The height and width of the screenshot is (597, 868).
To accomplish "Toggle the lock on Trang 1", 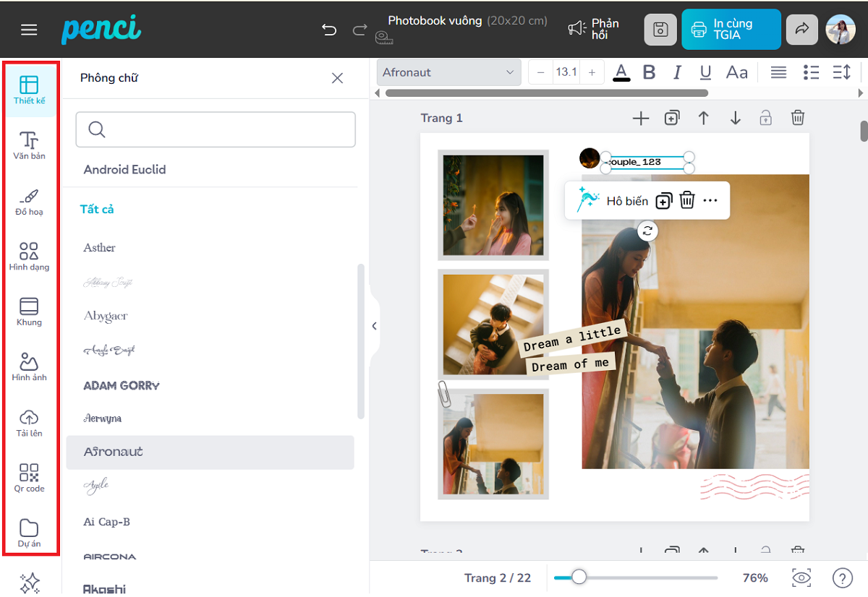I will [x=765, y=118].
